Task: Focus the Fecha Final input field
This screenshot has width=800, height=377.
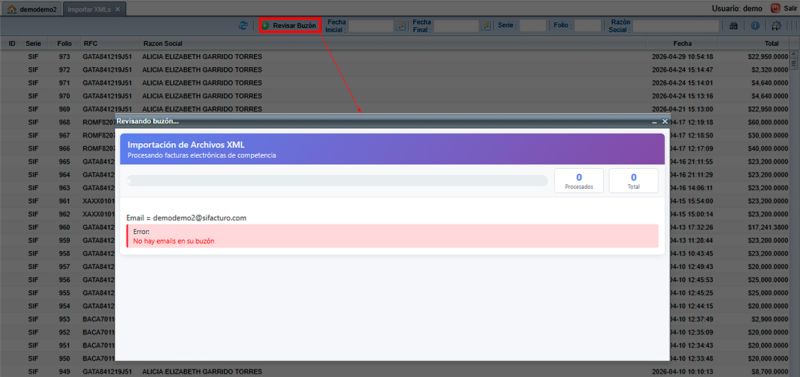Action: point(456,26)
